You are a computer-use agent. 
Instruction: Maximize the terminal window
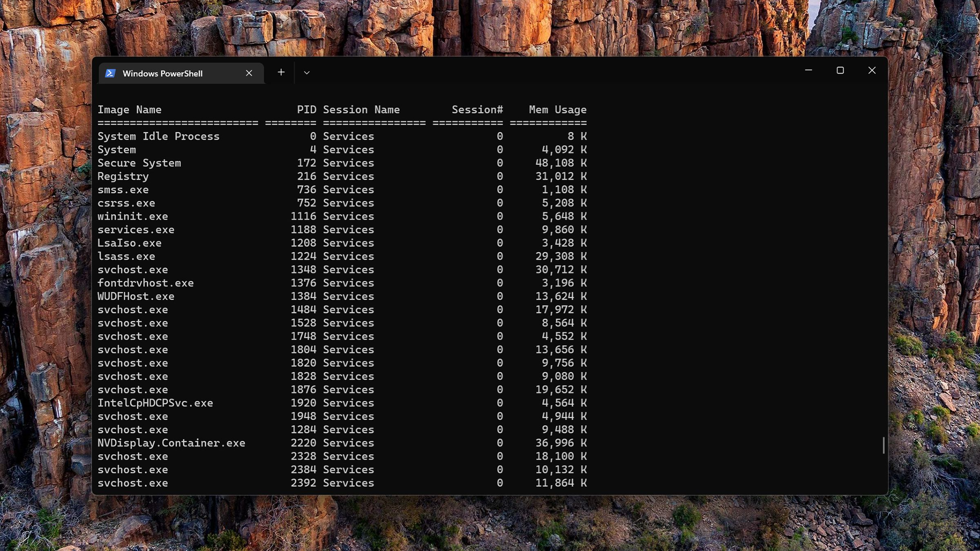pyautogui.click(x=840, y=70)
